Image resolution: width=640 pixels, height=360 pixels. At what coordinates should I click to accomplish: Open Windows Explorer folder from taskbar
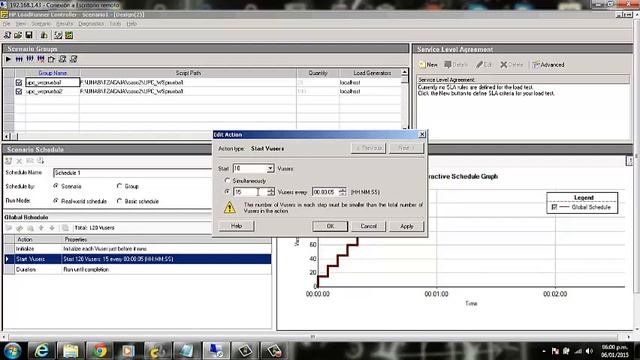click(71, 351)
